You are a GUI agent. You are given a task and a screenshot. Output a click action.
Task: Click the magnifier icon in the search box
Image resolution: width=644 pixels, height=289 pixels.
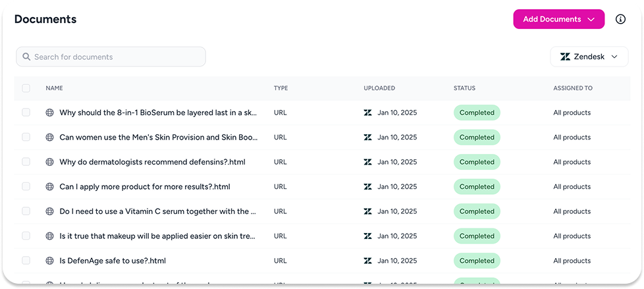click(26, 57)
